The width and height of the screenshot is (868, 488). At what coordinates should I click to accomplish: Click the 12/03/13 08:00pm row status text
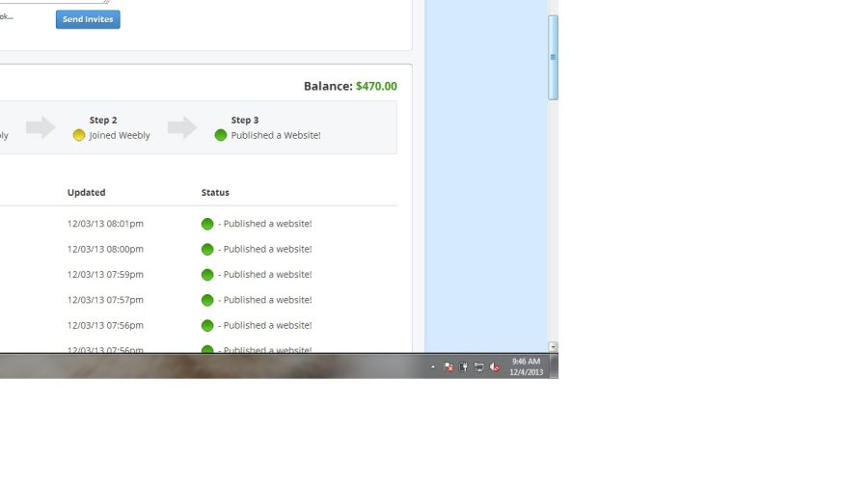tap(265, 250)
